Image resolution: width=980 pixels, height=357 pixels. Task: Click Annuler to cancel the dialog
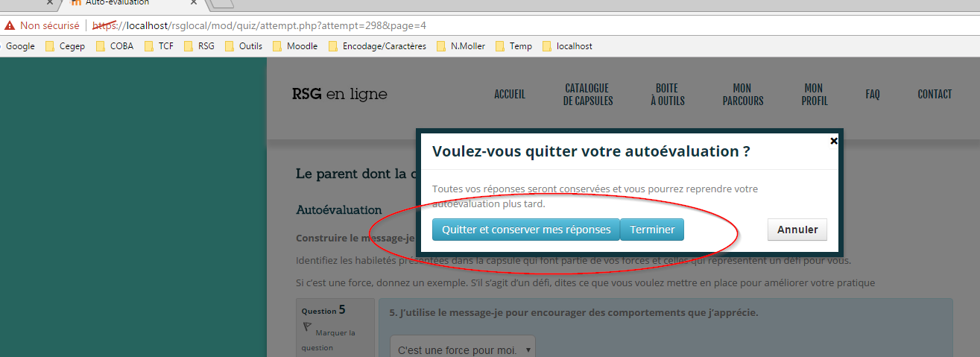pos(797,230)
